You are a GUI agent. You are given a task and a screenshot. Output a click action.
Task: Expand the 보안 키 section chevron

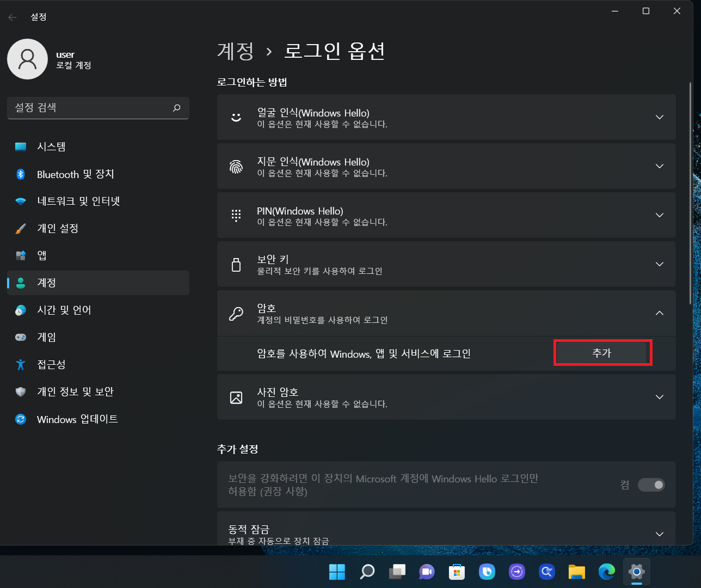[x=660, y=265]
